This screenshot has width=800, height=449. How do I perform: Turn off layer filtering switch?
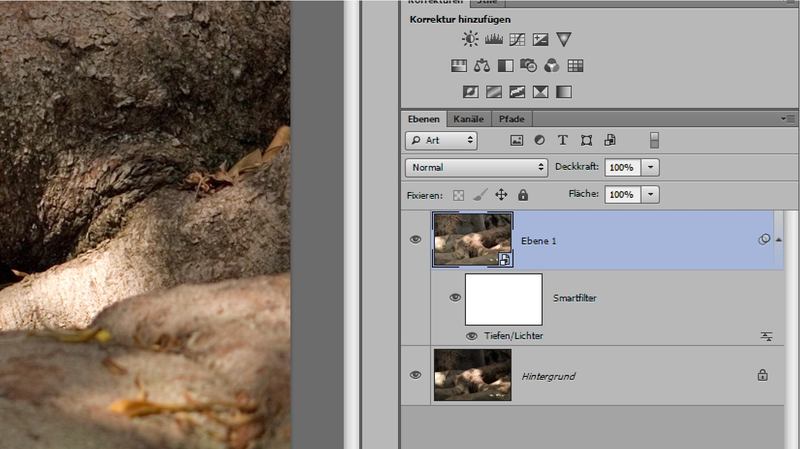coord(655,140)
